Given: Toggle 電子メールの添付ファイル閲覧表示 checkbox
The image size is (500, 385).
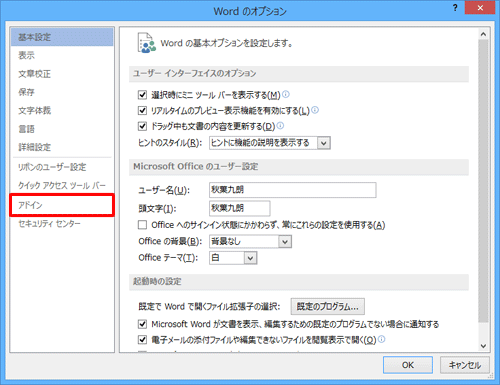Looking at the screenshot, I should (142, 340).
